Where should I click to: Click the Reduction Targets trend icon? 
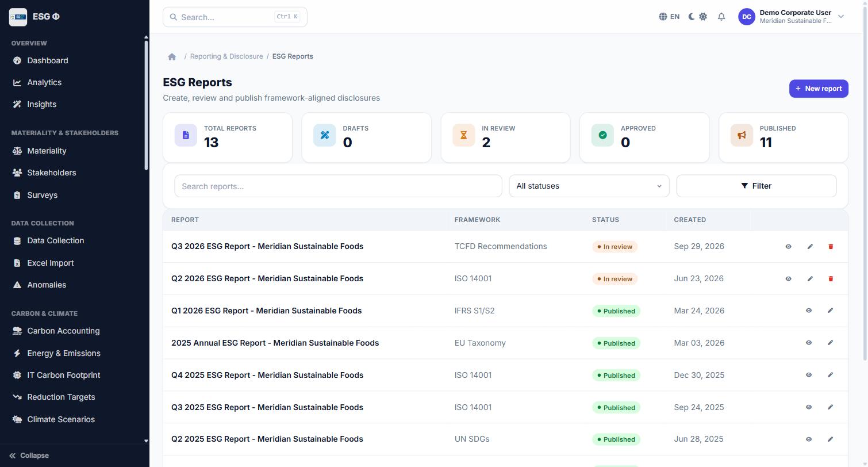tap(17, 397)
